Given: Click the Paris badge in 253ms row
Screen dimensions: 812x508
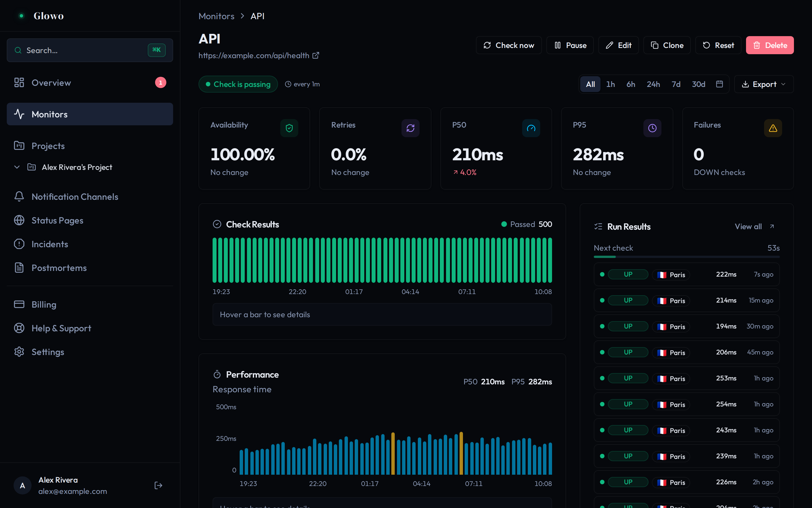Looking at the screenshot, I should coord(671,378).
